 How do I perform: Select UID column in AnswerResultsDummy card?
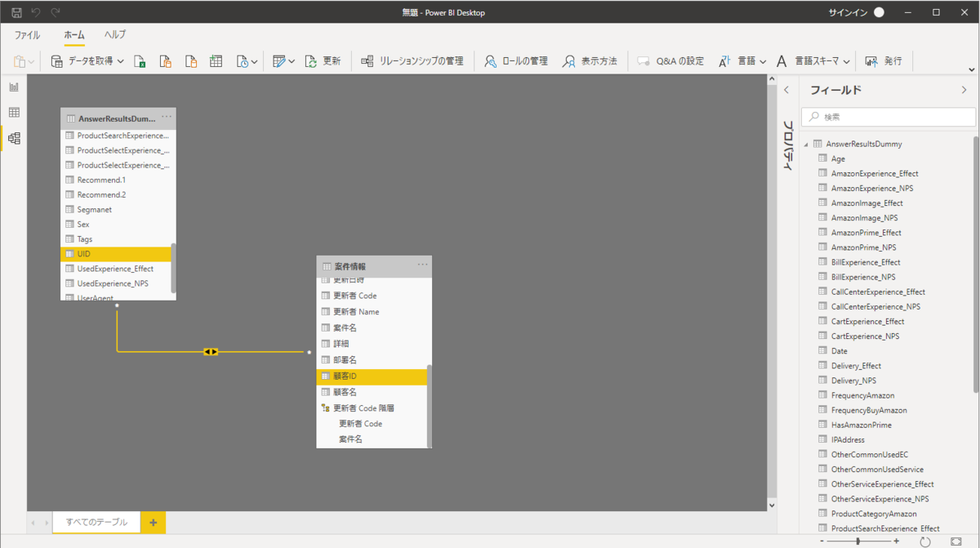[116, 254]
